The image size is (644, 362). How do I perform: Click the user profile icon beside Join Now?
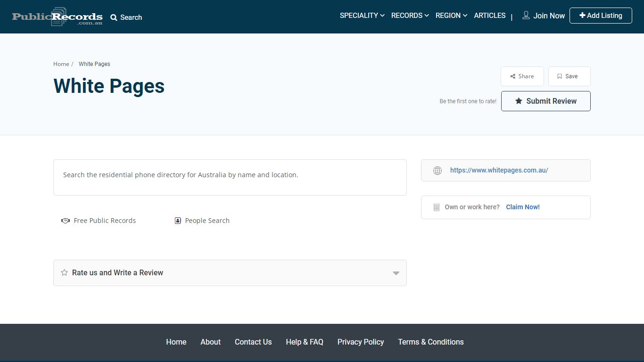tap(526, 16)
